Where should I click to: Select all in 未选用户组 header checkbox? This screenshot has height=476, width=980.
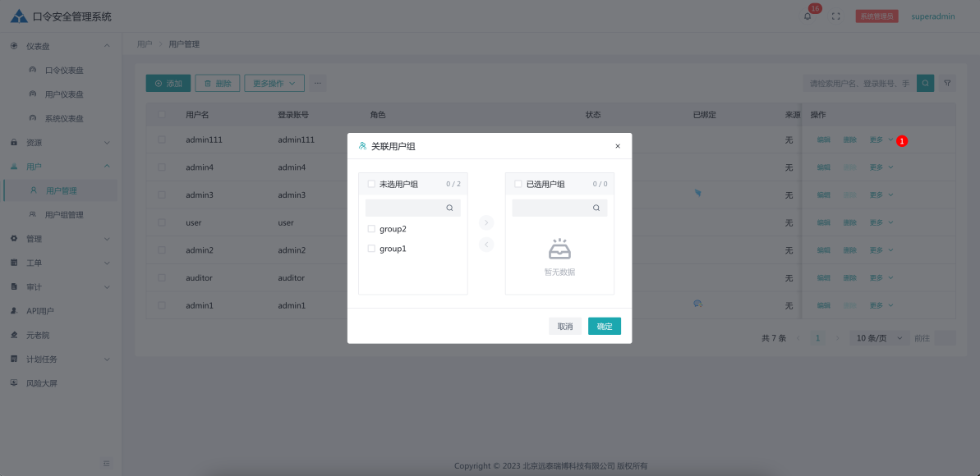coord(371,184)
